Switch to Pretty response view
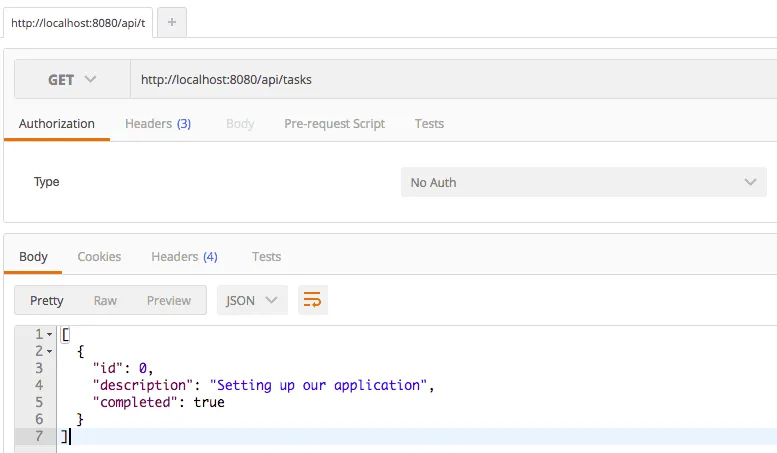 [x=47, y=300]
